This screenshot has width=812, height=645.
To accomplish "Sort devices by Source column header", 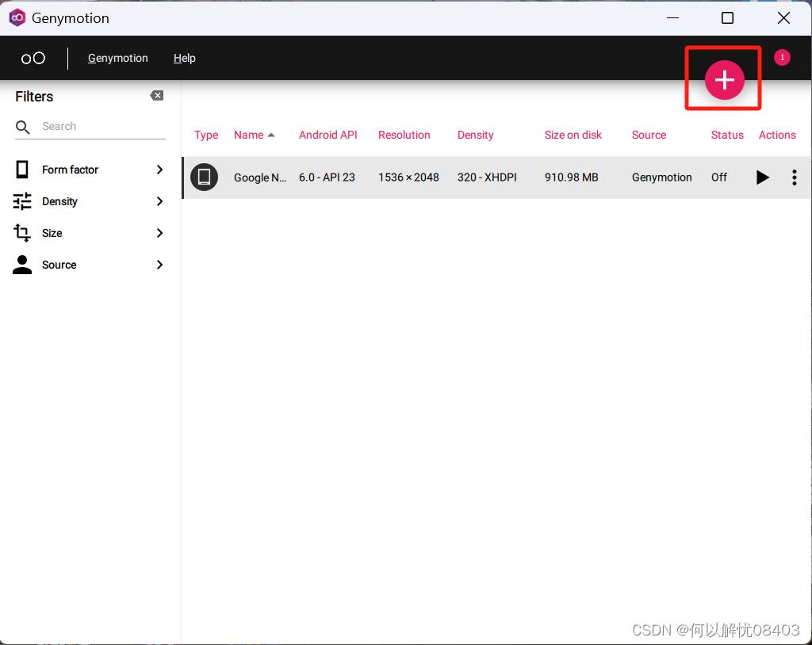I will click(x=649, y=135).
